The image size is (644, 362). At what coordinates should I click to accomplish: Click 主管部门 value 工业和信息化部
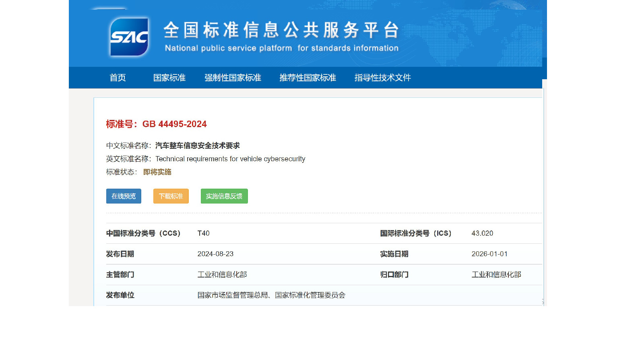222,275
